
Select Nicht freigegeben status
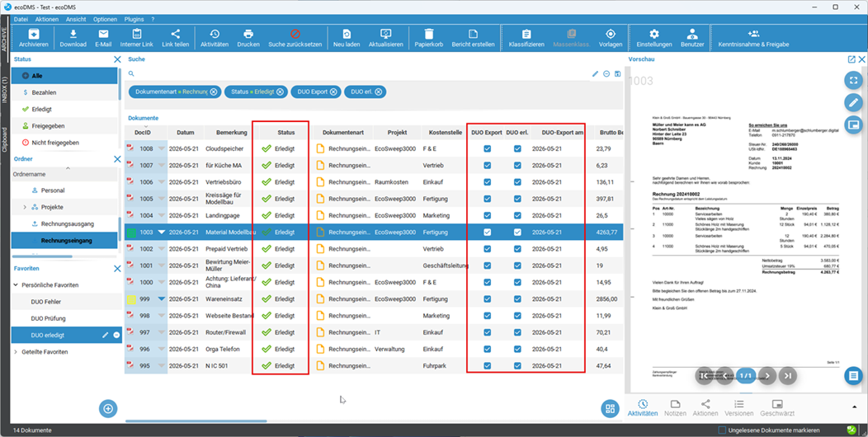pos(64,142)
